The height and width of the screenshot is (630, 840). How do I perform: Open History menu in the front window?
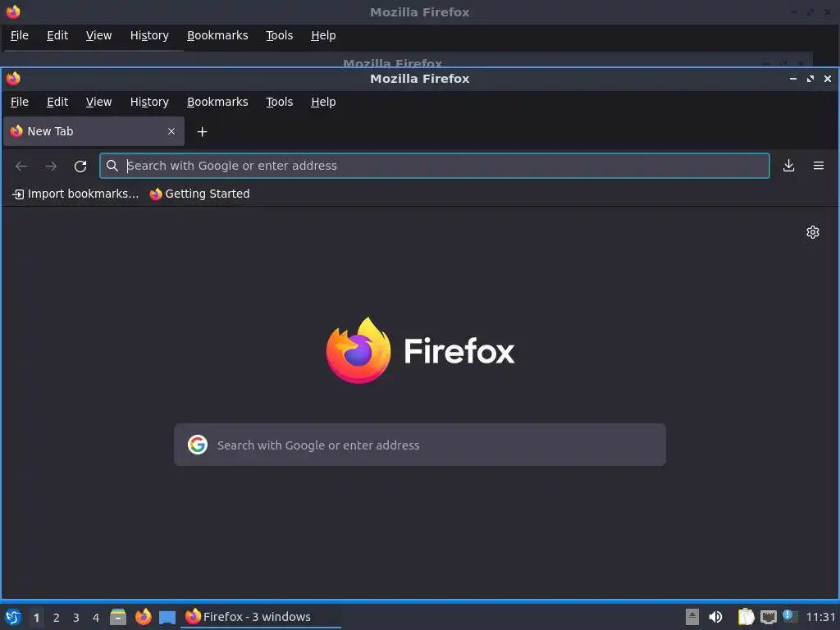(x=149, y=102)
